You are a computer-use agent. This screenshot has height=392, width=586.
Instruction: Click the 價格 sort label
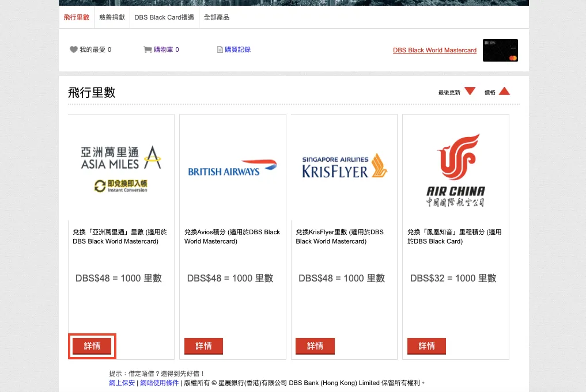(490, 92)
